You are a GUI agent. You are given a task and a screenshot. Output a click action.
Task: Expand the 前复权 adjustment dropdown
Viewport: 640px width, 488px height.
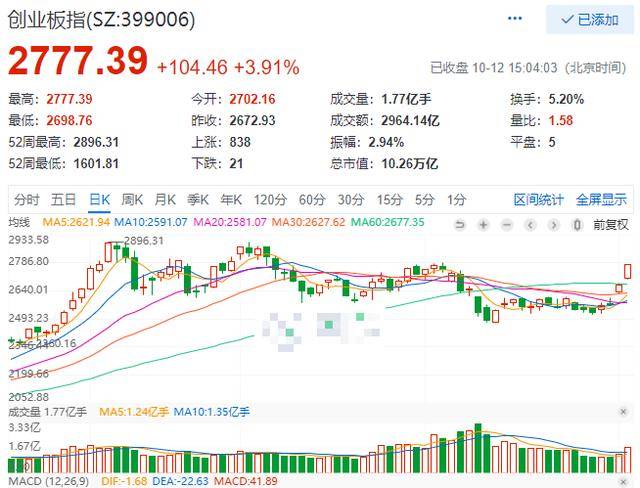(x=610, y=223)
